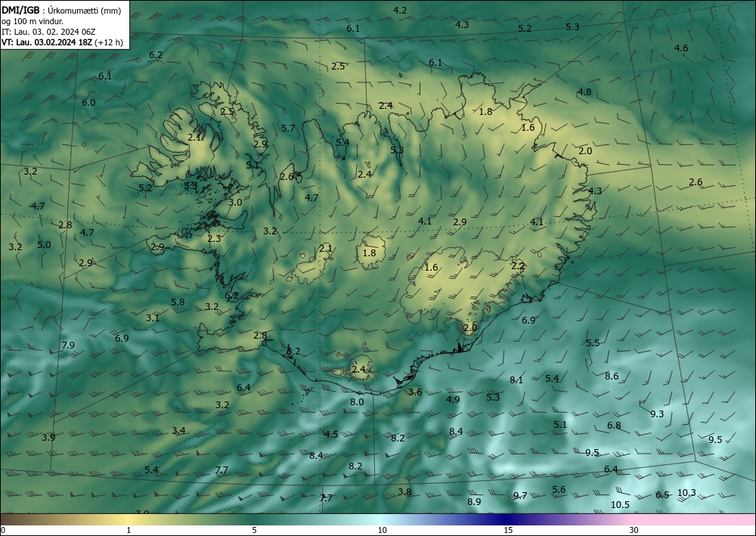Click the '5' tick label on the color scale
Screen dimensions: 756x536
pos(254,531)
